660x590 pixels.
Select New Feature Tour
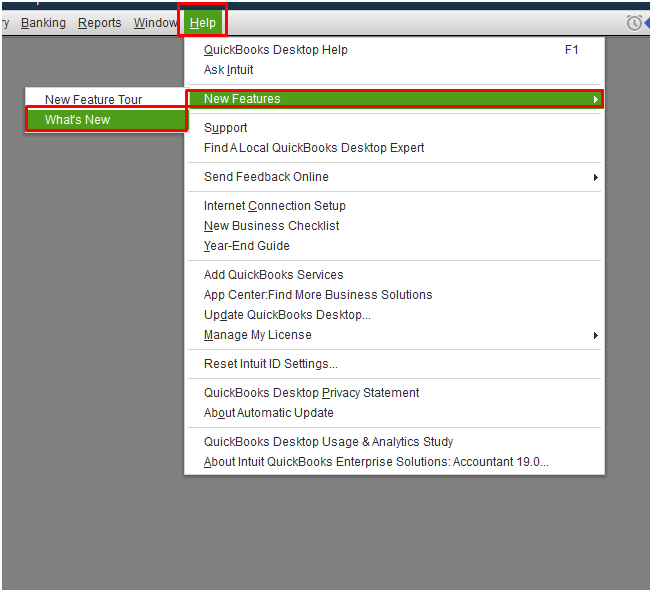106,99
